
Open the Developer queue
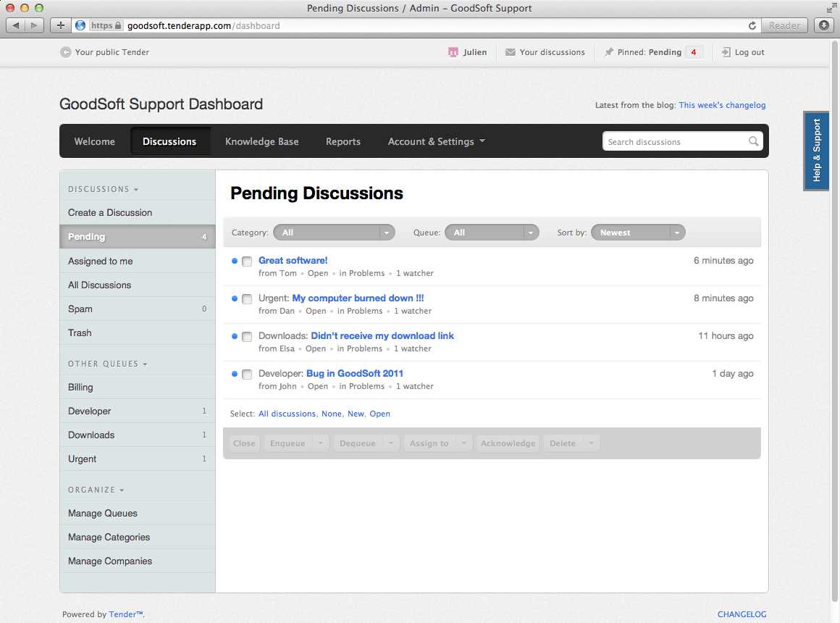(x=138, y=411)
